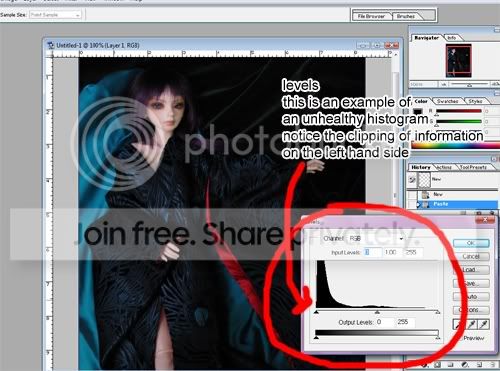Click the Output Levels 255 field

(x=405, y=322)
